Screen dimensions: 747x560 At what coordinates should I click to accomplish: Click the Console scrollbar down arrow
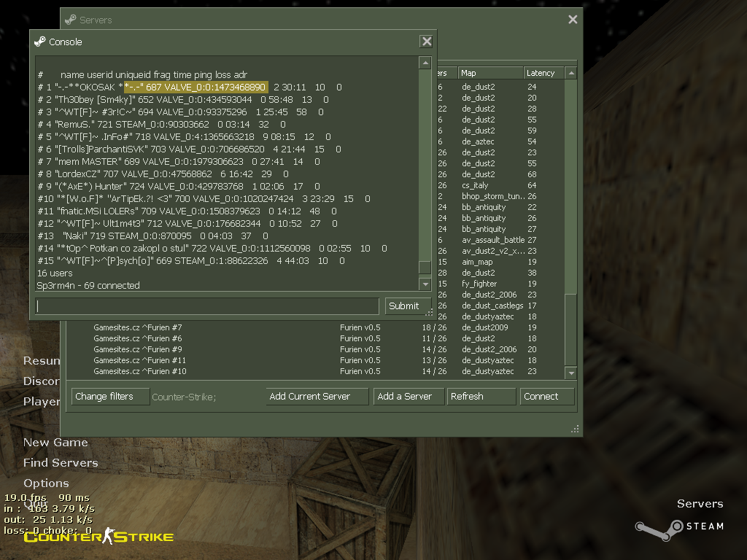point(425,284)
